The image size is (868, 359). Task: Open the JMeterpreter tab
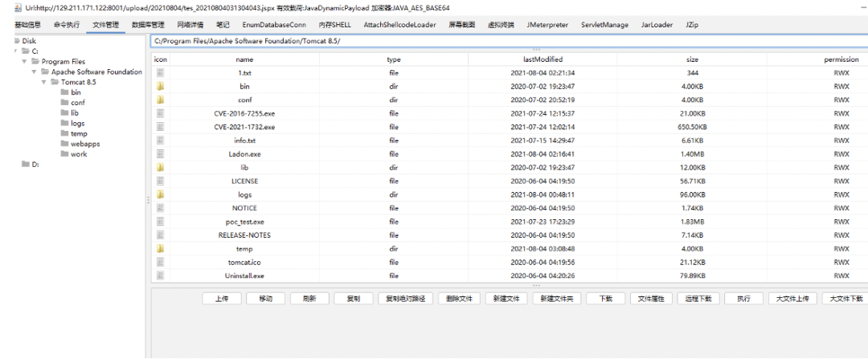point(547,25)
